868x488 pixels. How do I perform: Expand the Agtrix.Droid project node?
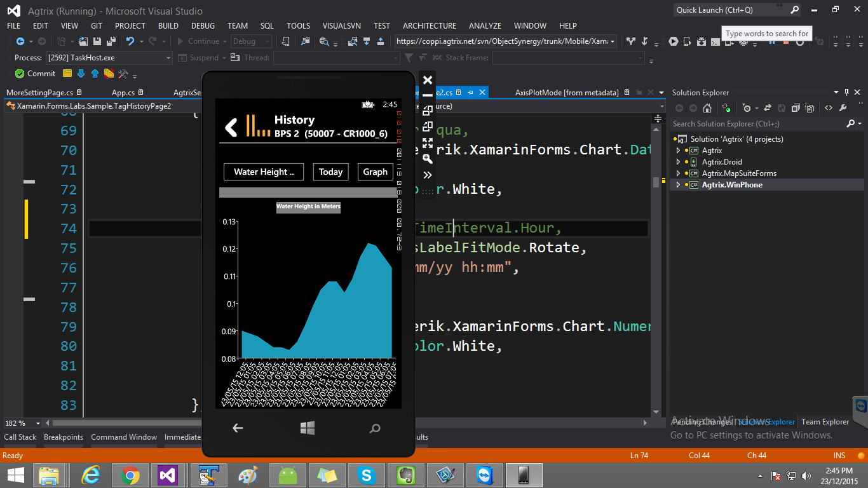(x=678, y=162)
